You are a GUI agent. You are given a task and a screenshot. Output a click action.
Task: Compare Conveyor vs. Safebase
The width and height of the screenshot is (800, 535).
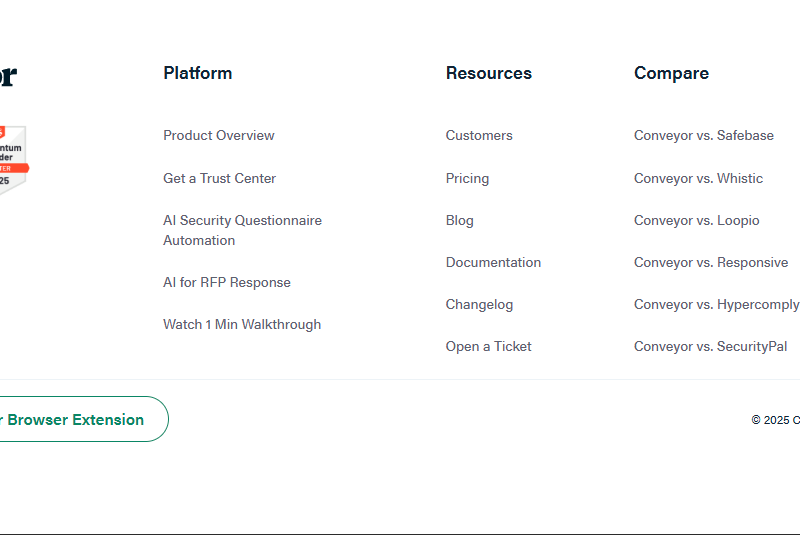point(703,135)
